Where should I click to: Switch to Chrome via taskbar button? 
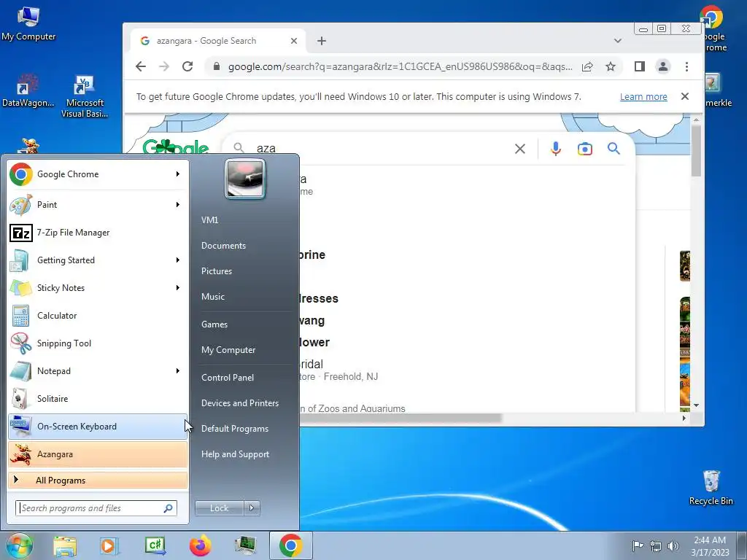291,545
